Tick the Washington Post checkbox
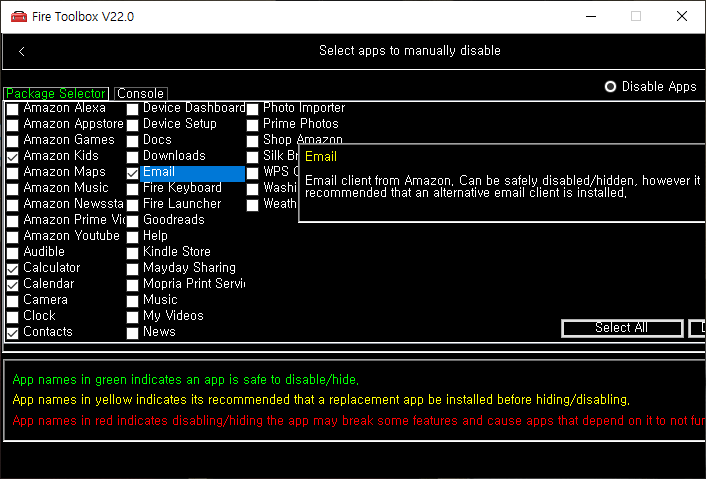This screenshot has height=479, width=706. coord(253,189)
